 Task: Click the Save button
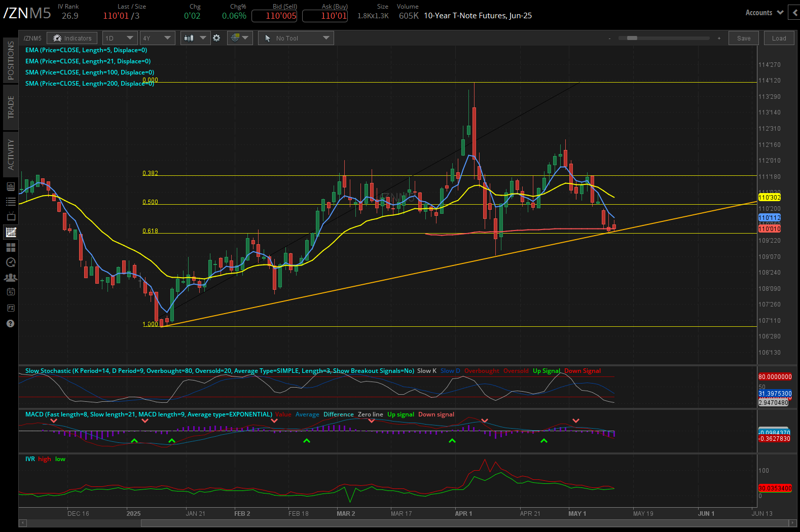(744, 38)
